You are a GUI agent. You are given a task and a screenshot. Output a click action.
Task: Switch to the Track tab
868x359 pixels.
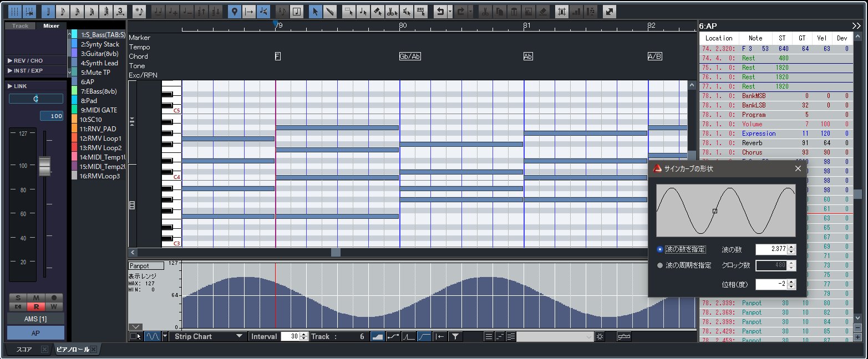tap(20, 26)
